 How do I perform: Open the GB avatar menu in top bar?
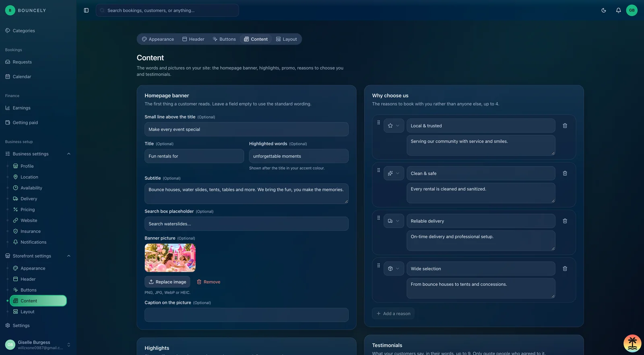pos(632,10)
